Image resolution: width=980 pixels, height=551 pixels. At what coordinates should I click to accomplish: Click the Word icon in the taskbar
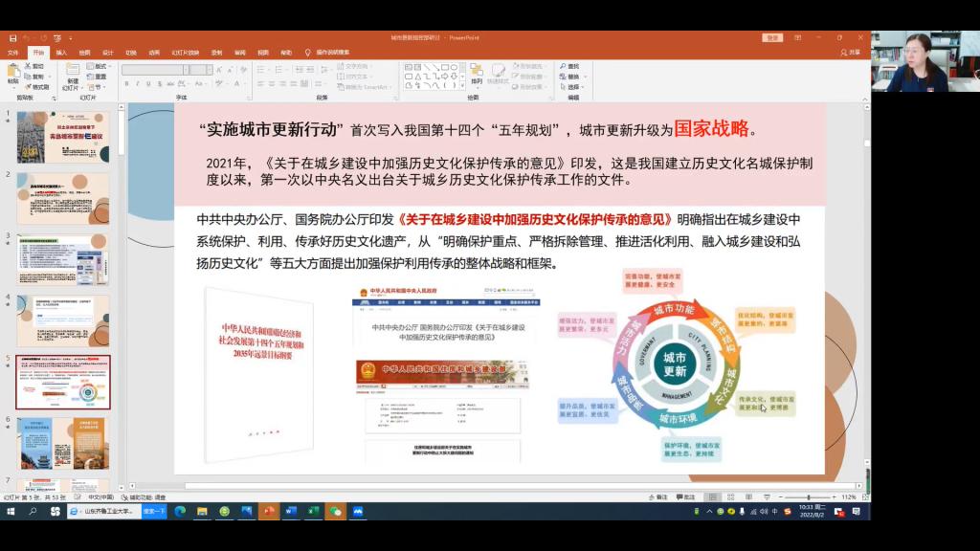pyautogui.click(x=290, y=512)
